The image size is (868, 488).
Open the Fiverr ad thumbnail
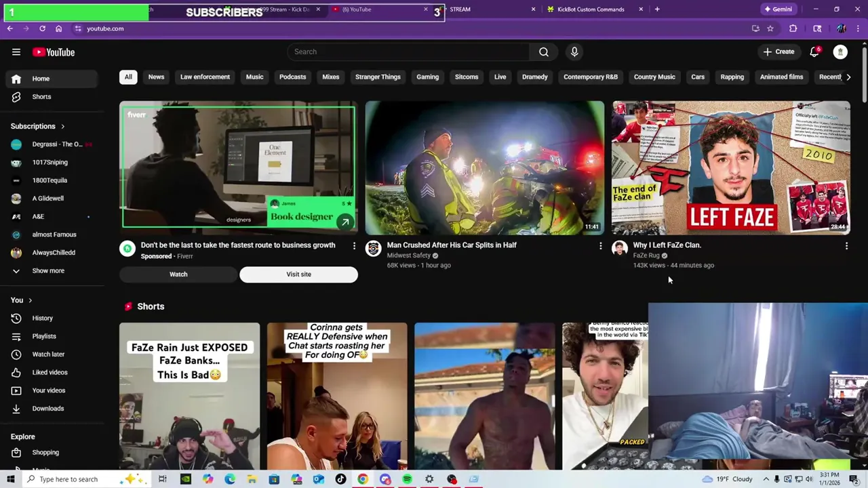(x=238, y=167)
